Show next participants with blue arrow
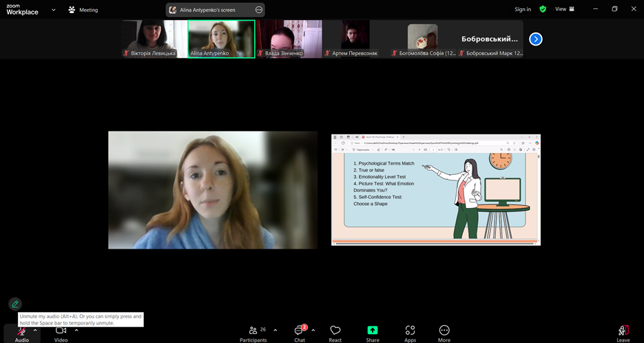644x343 pixels. [536, 39]
